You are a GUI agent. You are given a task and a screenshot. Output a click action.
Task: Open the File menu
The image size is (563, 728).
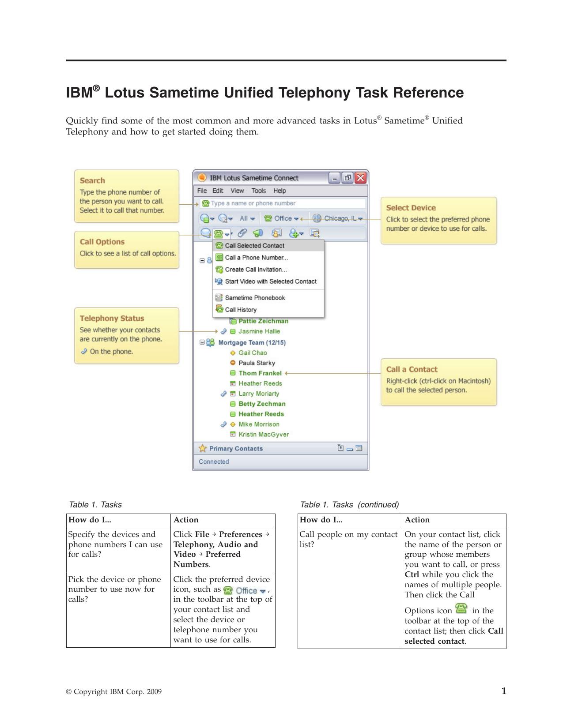[202, 191]
